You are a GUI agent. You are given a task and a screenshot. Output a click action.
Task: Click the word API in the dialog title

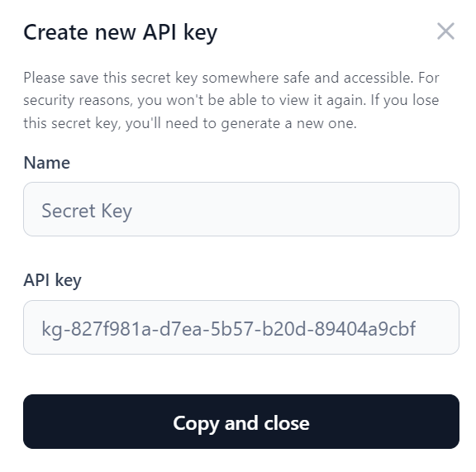click(x=159, y=32)
